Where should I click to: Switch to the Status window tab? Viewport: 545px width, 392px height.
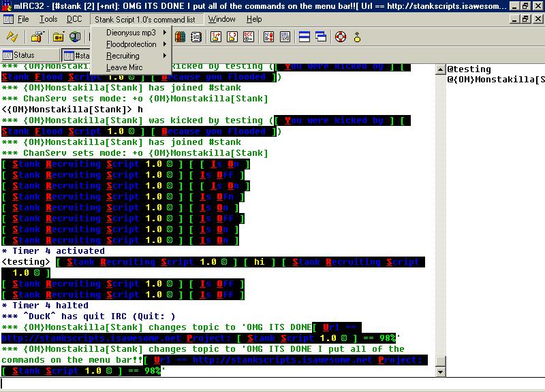pyautogui.click(x=30, y=55)
